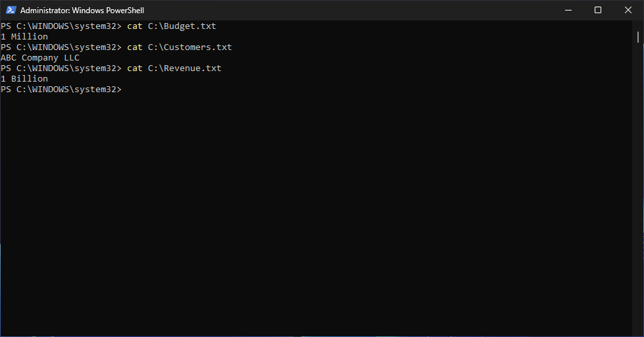Click the "cat" command on the Budget line
This screenshot has width=644, height=337.
tap(134, 26)
